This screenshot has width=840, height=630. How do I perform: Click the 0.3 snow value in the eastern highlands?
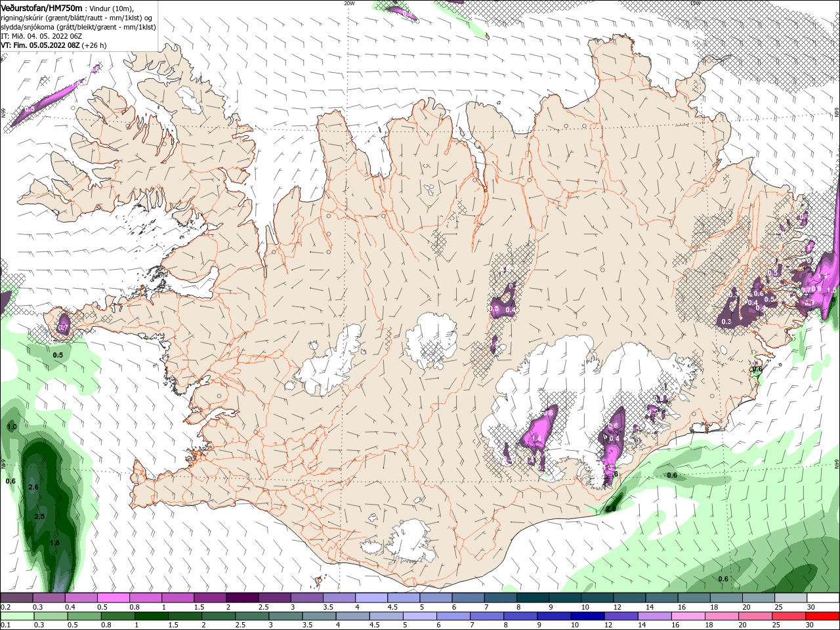(726, 322)
